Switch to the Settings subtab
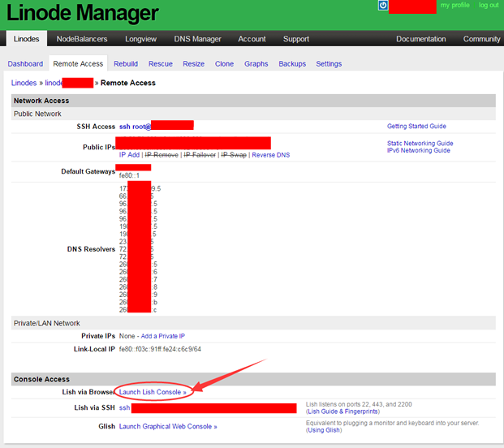This screenshot has height=448, width=504. [x=329, y=63]
